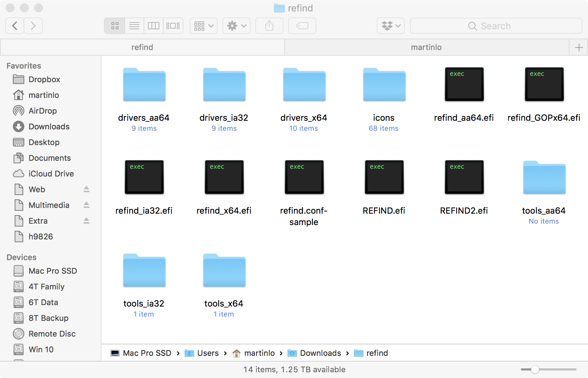
Task: Switch to column view
Action: coord(154,26)
